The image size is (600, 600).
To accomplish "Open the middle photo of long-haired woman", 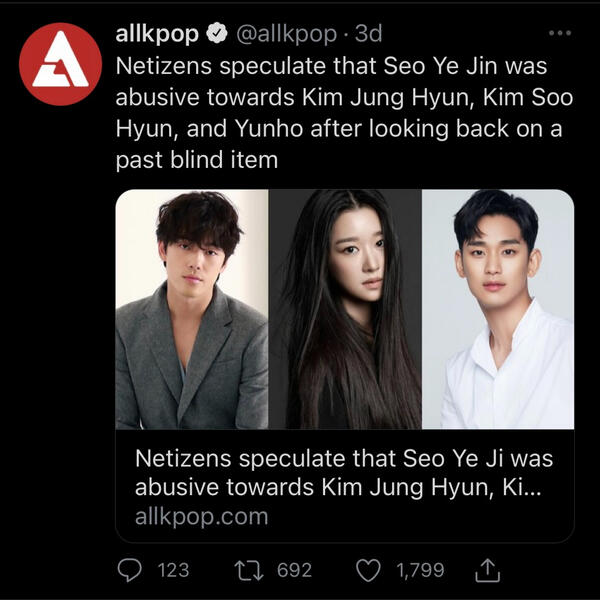I will (x=345, y=310).
